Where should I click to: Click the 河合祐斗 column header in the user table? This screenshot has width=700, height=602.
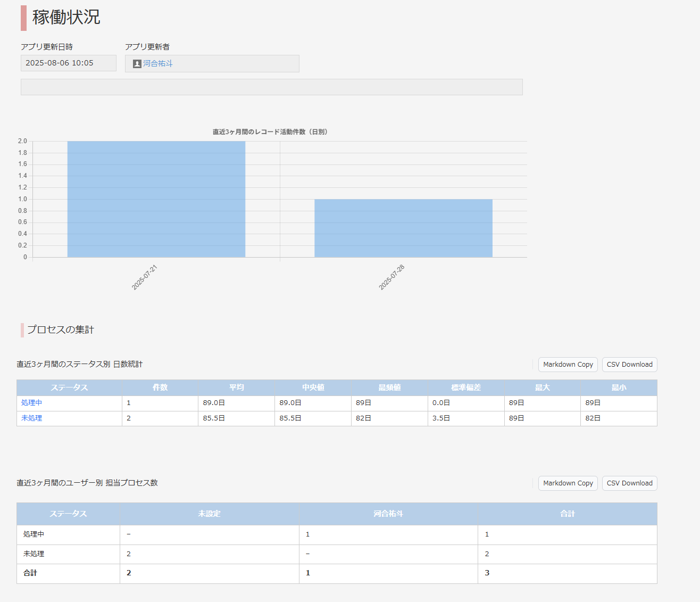tap(388, 514)
